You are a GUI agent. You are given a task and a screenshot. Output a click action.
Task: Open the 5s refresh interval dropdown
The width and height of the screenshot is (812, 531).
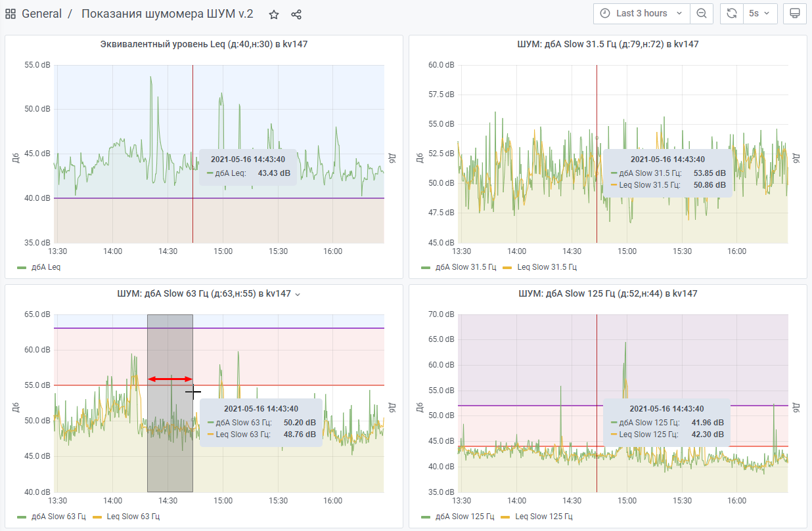click(x=759, y=13)
